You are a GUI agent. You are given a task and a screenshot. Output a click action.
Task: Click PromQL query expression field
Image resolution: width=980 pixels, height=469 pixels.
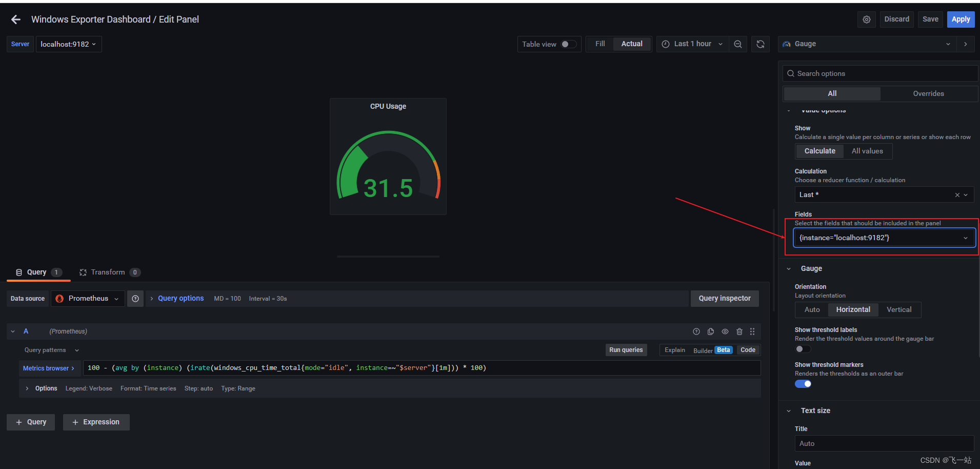(422, 368)
